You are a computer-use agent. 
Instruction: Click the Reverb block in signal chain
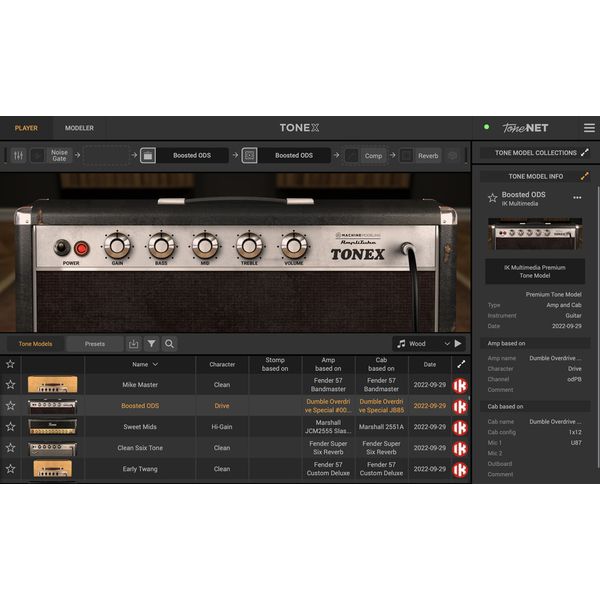[x=428, y=155]
